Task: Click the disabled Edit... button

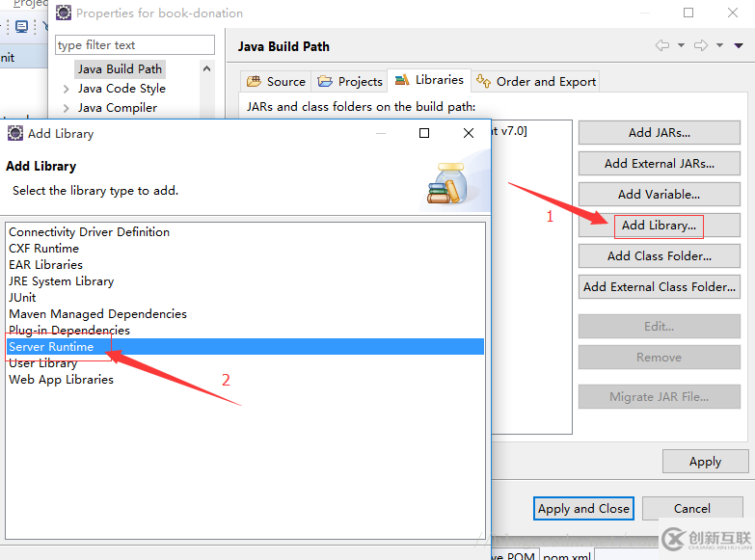Action: 660,327
